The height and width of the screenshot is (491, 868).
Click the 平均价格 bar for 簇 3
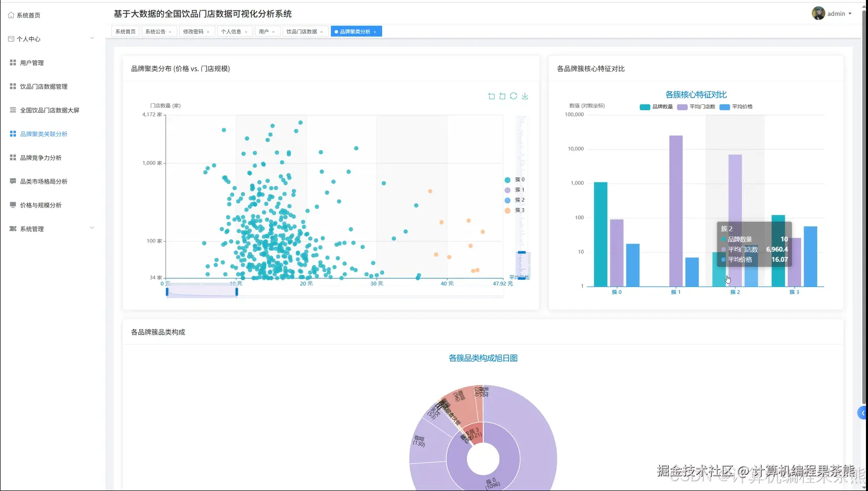pyautogui.click(x=810, y=256)
